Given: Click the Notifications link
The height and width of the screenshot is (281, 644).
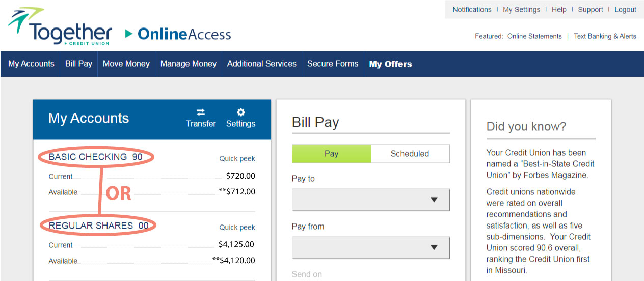Looking at the screenshot, I should tap(472, 10).
